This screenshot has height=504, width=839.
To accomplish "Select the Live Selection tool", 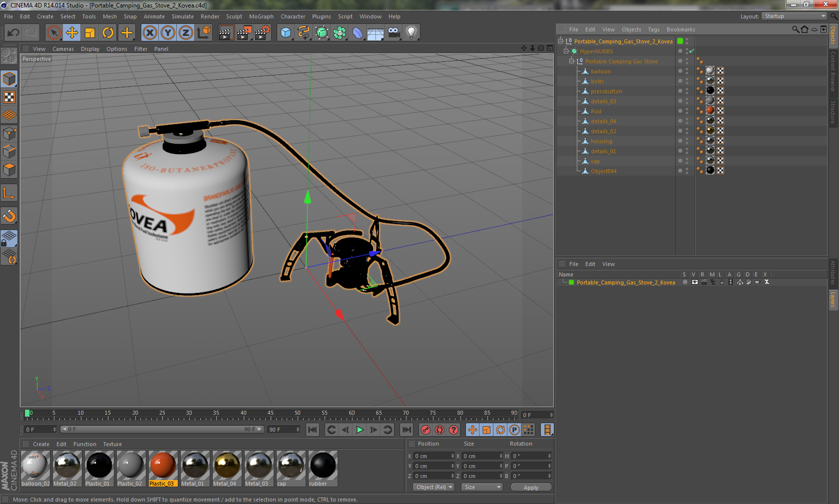I will 54,33.
